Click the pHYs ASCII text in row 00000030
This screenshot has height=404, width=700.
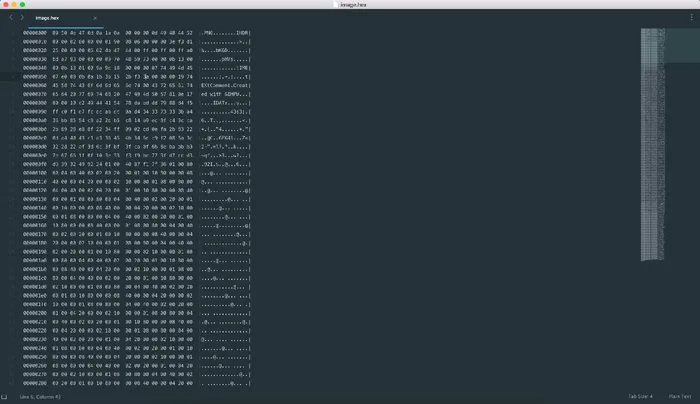coord(227,59)
